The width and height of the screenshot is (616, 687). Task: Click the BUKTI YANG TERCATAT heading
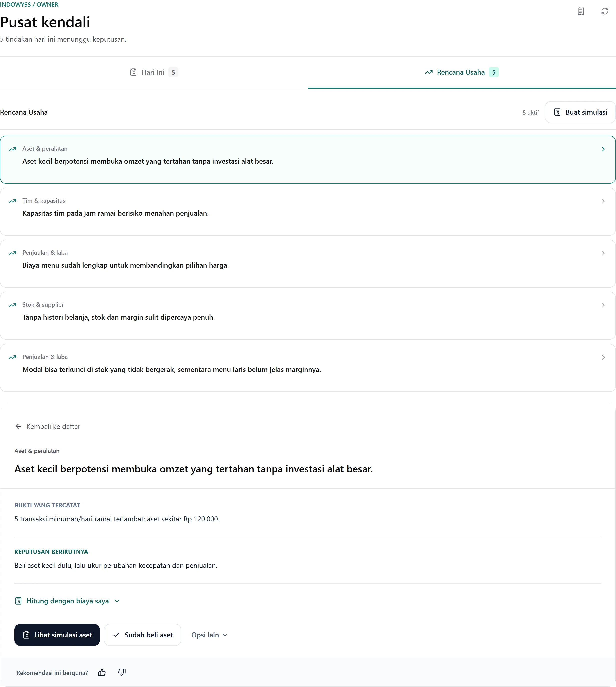47,505
